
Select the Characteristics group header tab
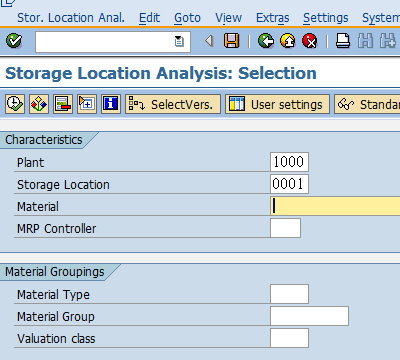click(x=44, y=140)
